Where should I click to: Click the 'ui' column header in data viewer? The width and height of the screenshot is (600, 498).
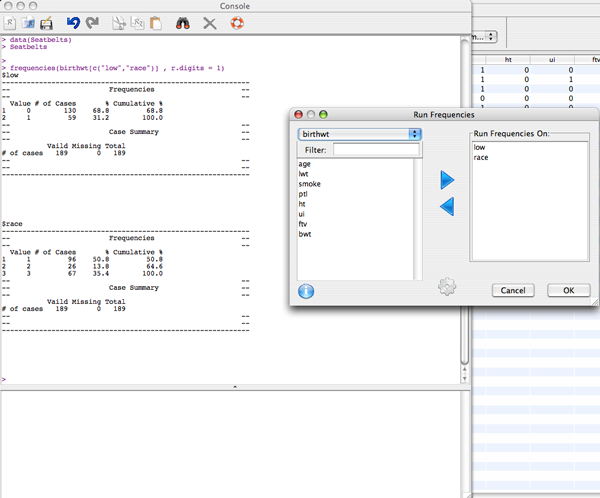[x=552, y=60]
